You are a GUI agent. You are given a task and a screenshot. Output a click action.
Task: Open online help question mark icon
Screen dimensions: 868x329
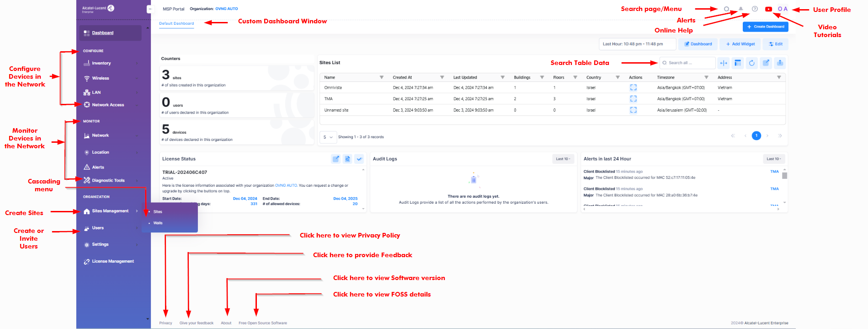click(x=755, y=9)
